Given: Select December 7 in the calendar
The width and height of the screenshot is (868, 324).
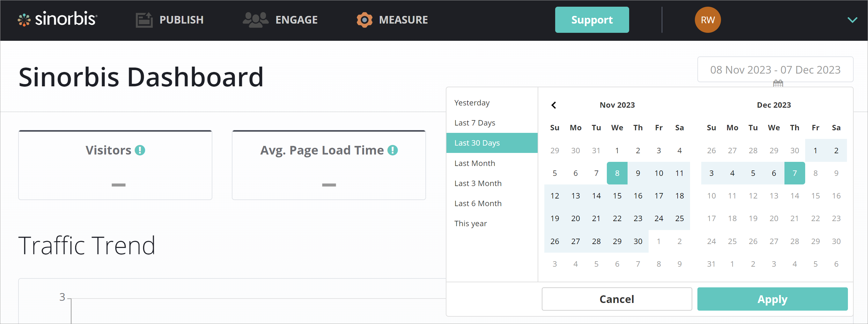Looking at the screenshot, I should pos(795,173).
